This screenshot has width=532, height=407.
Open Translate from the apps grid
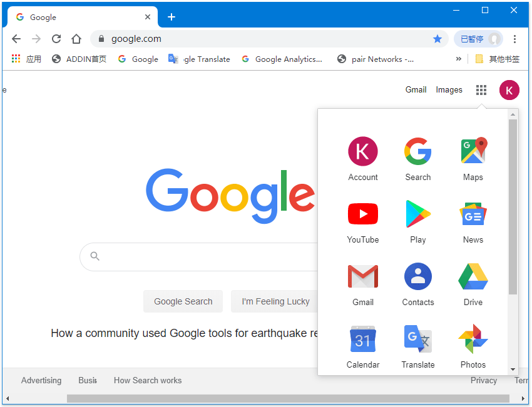coord(417,346)
